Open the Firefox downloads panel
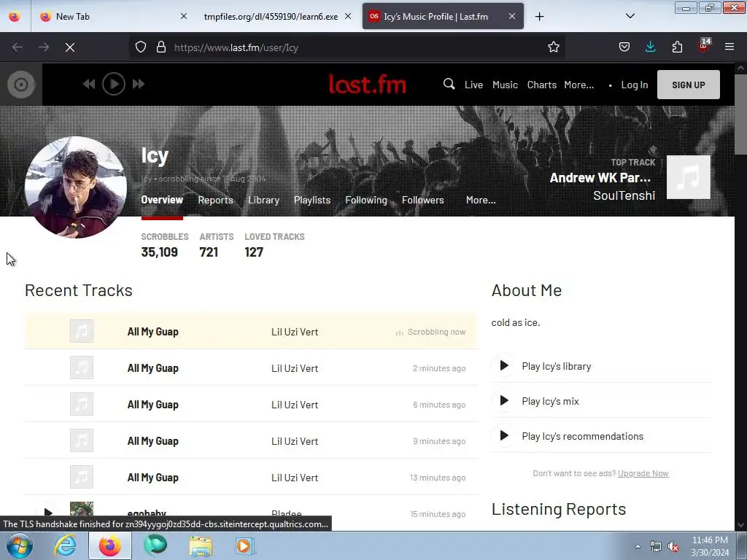The image size is (747, 560). click(650, 47)
